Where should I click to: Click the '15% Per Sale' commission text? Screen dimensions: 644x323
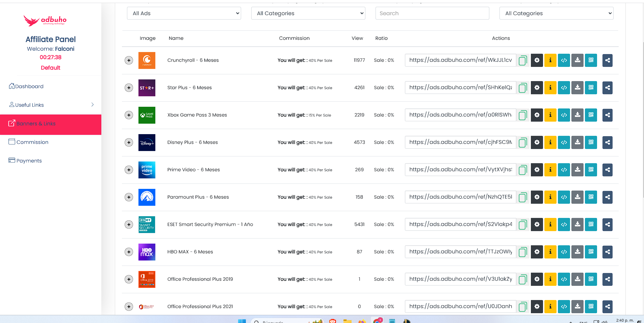(x=320, y=115)
